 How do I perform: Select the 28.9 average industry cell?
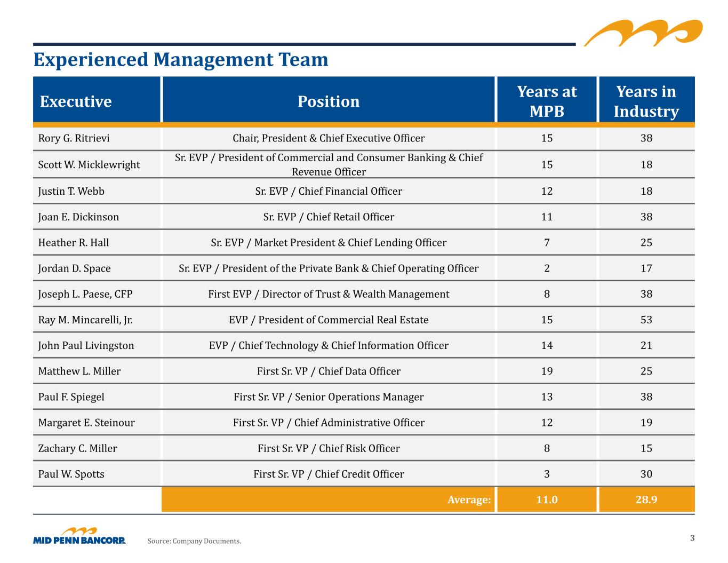[646, 499]
